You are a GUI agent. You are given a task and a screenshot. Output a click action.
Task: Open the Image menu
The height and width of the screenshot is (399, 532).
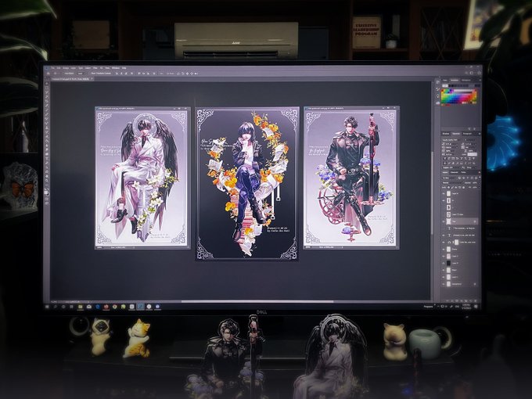[x=66, y=68]
